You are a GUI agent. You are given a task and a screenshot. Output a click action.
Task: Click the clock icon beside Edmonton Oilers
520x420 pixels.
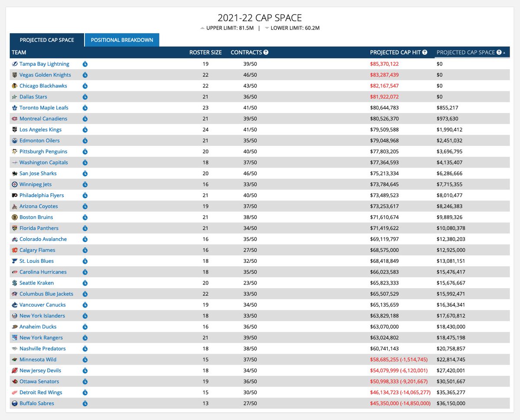(85, 141)
